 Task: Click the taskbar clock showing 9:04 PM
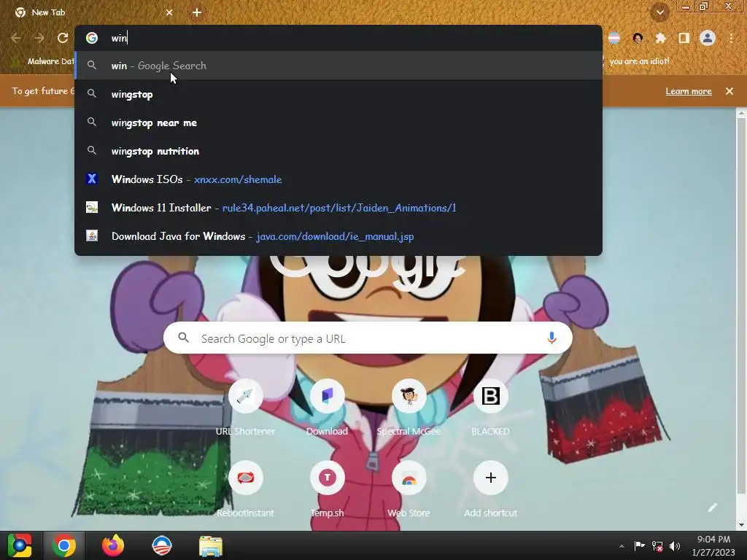pos(713,545)
